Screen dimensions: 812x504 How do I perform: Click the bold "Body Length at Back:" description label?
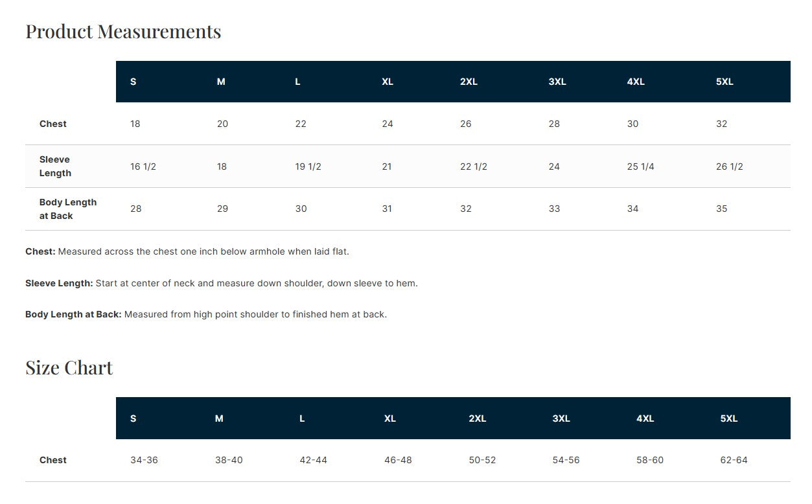click(73, 314)
